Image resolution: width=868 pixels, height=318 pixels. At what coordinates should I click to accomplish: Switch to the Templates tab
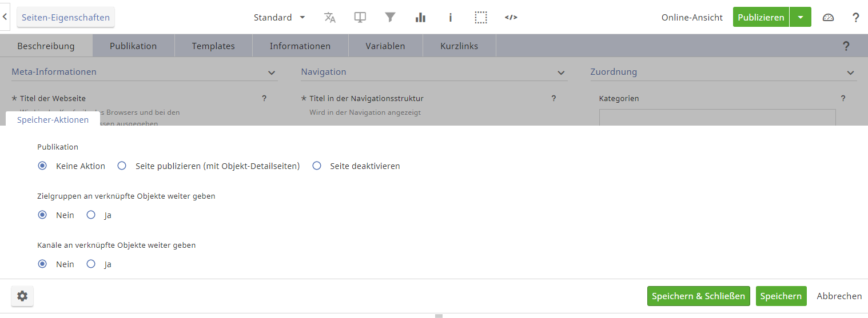[x=213, y=46]
